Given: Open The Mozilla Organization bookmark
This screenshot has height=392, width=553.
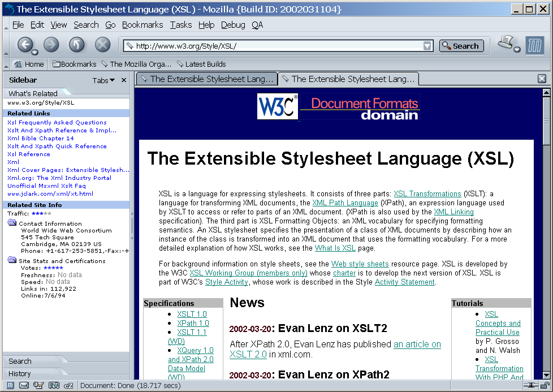Looking at the screenshot, I should click(x=136, y=64).
